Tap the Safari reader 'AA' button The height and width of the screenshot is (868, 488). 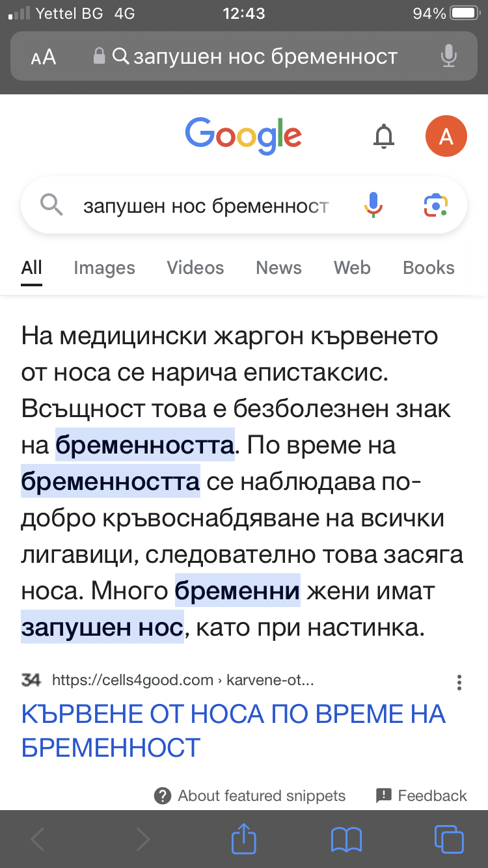[44, 57]
